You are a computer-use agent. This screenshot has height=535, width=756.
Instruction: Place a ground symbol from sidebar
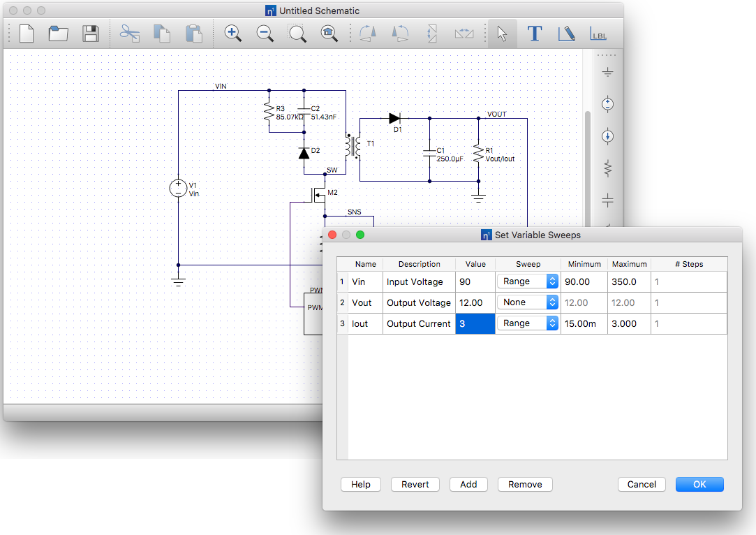pyautogui.click(x=607, y=73)
